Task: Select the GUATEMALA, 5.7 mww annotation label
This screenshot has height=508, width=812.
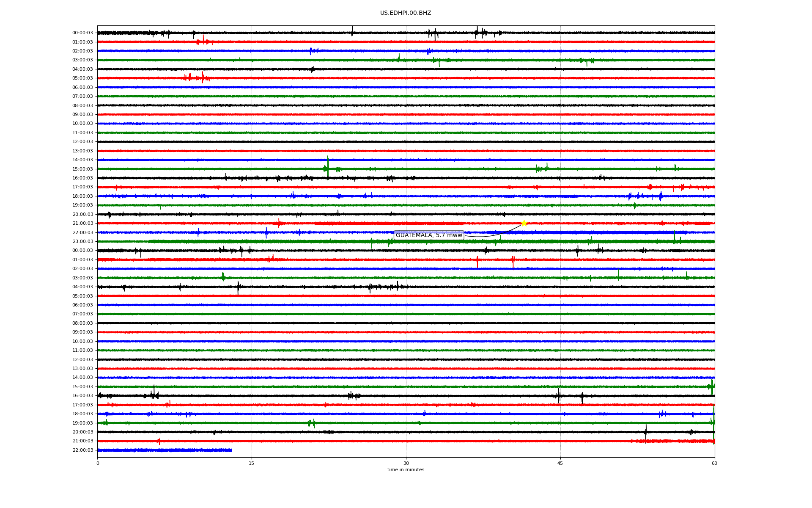Action: coord(429,235)
